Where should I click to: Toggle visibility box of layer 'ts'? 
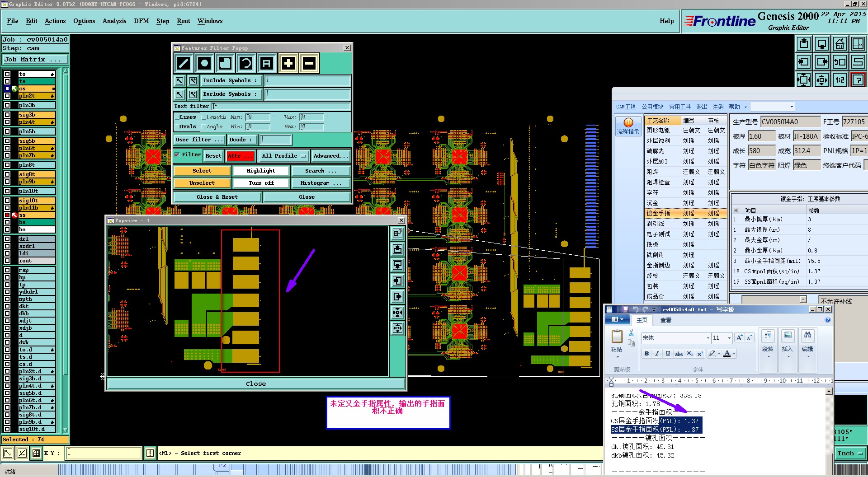[x=7, y=81]
